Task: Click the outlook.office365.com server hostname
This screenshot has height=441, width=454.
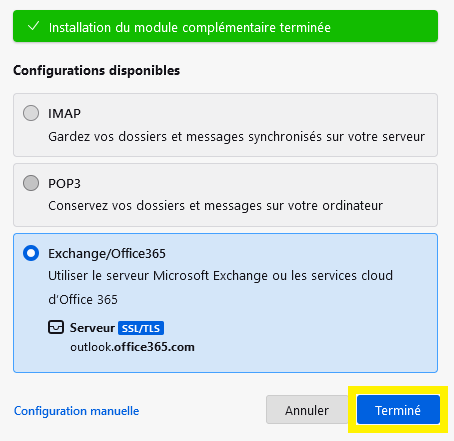Action: pyautogui.click(x=132, y=347)
